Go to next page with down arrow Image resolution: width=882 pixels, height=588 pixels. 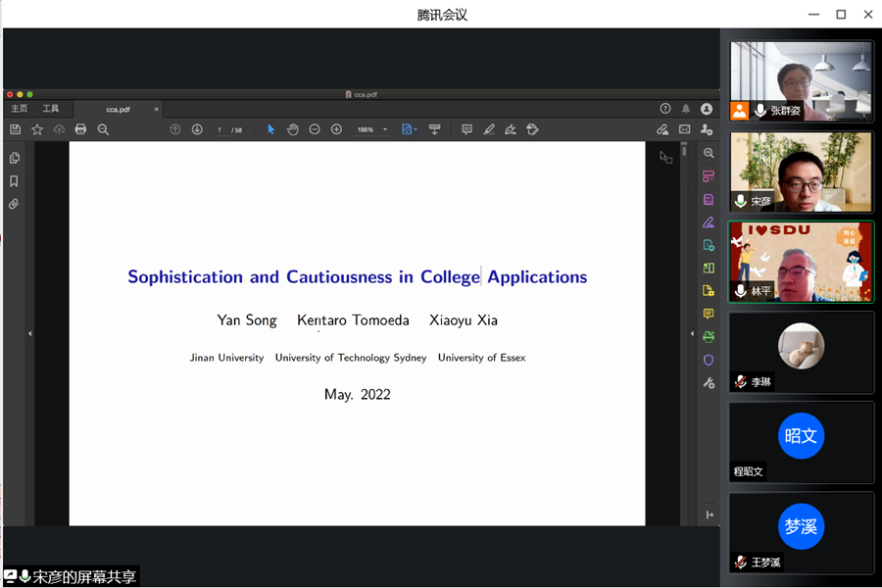tap(197, 129)
